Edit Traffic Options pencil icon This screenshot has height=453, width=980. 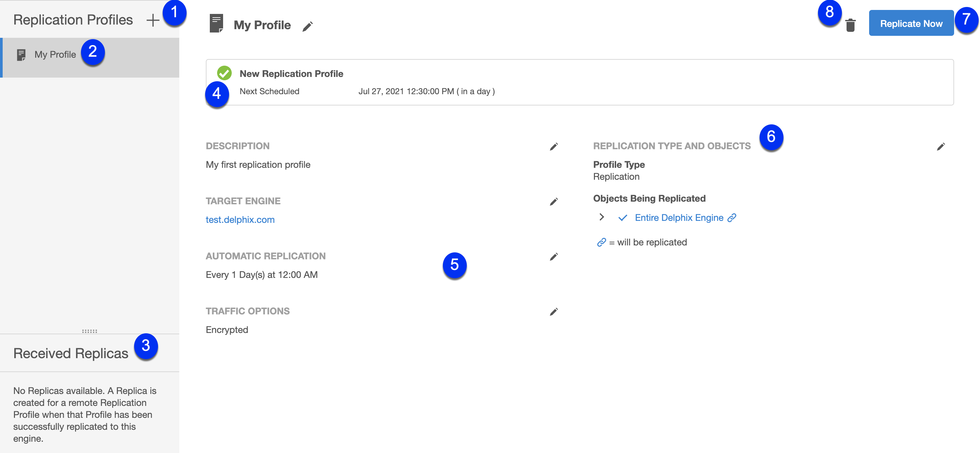[x=553, y=312]
